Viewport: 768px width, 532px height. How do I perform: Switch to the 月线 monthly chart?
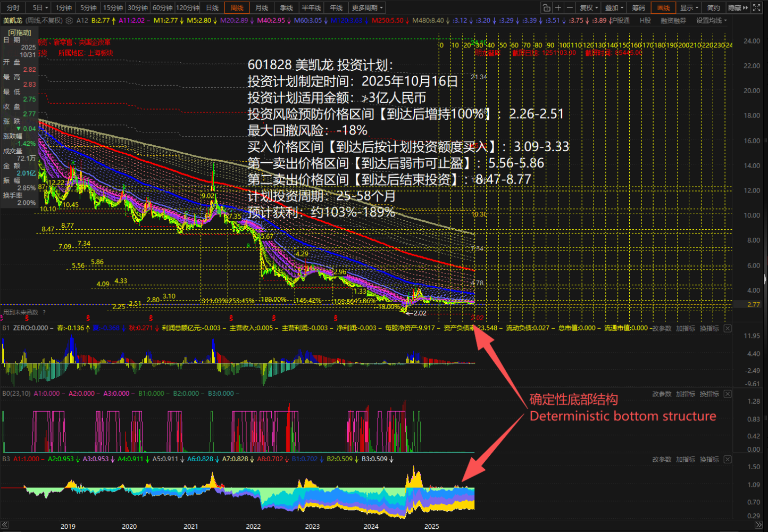(x=262, y=7)
